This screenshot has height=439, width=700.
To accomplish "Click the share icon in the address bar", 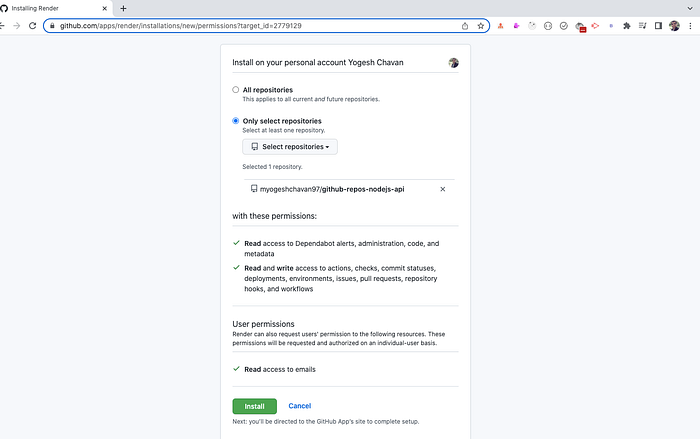I will [465, 26].
